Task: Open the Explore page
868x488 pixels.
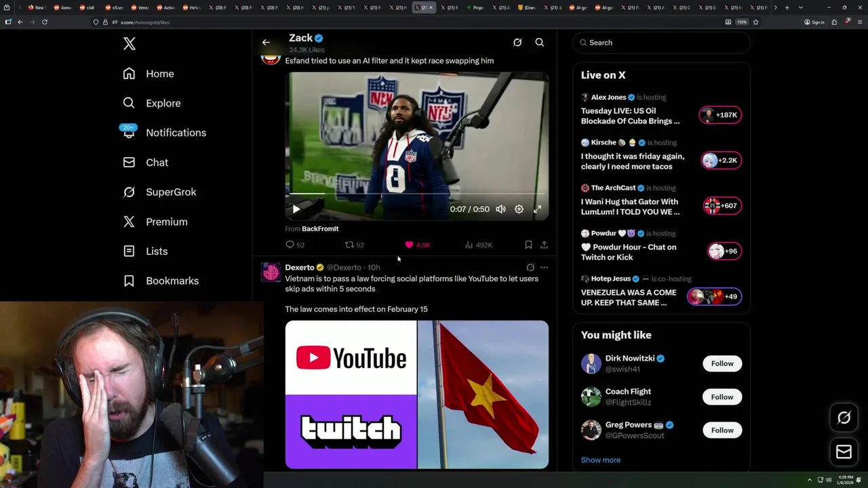Action: (x=152, y=103)
